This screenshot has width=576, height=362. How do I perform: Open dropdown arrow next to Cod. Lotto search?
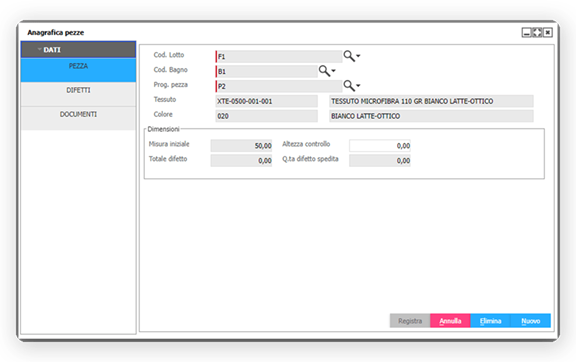coord(358,56)
